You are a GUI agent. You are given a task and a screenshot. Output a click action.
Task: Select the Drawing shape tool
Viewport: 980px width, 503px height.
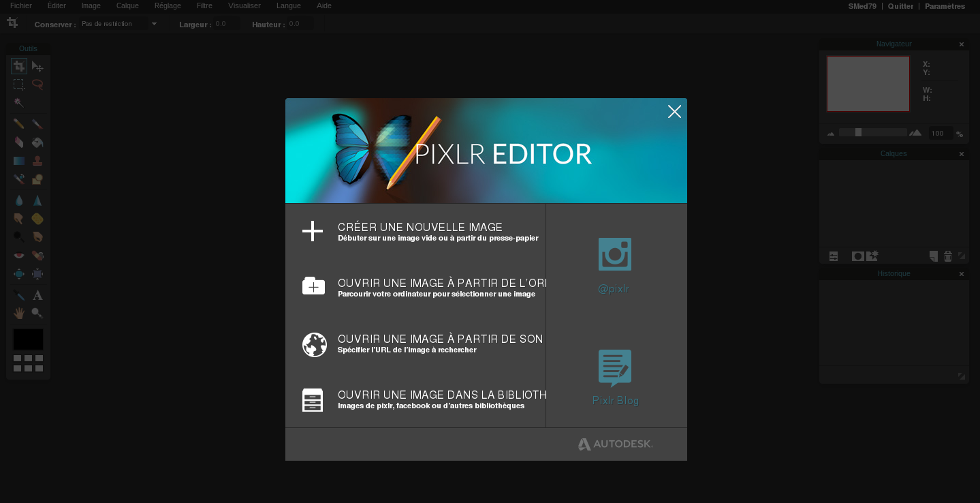tap(37, 179)
